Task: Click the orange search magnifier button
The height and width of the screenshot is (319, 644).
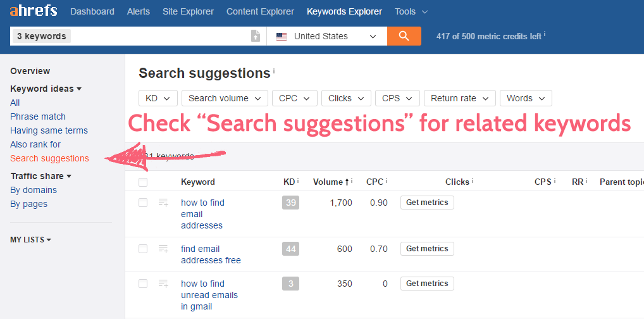Action: tap(404, 36)
